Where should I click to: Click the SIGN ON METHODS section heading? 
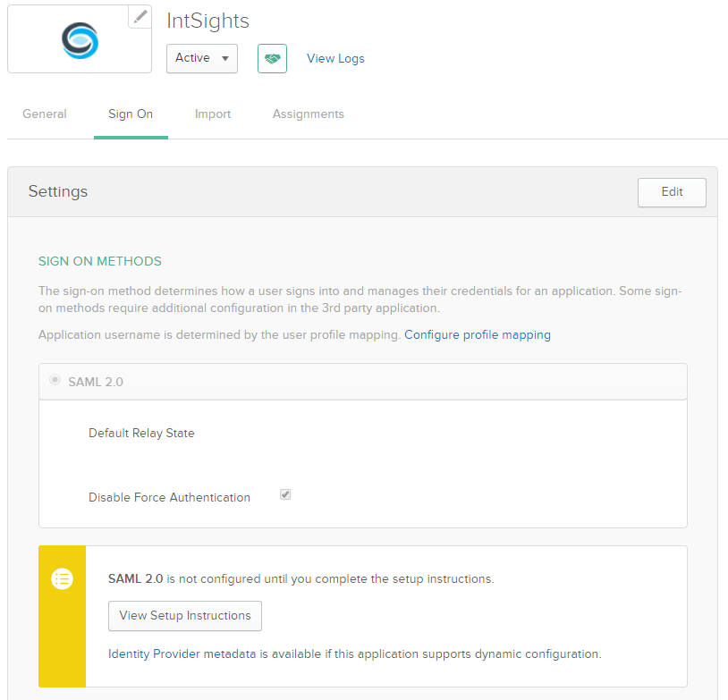tap(100, 262)
